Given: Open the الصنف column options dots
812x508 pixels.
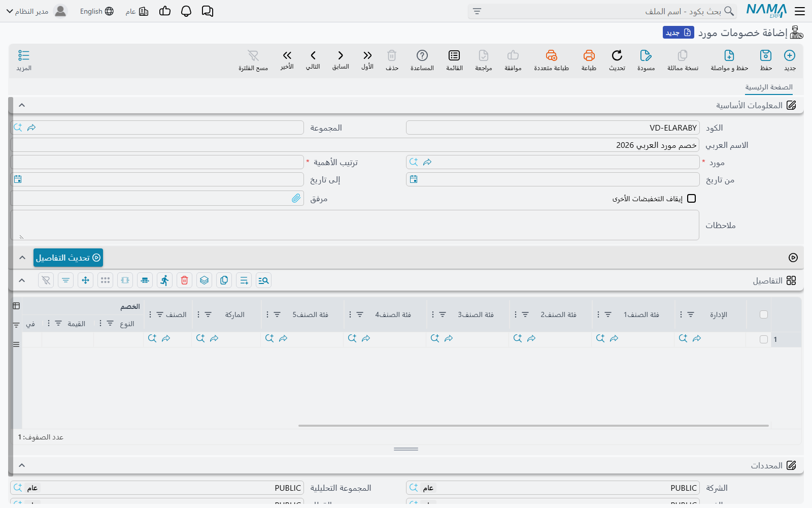Looking at the screenshot, I should pyautogui.click(x=150, y=314).
